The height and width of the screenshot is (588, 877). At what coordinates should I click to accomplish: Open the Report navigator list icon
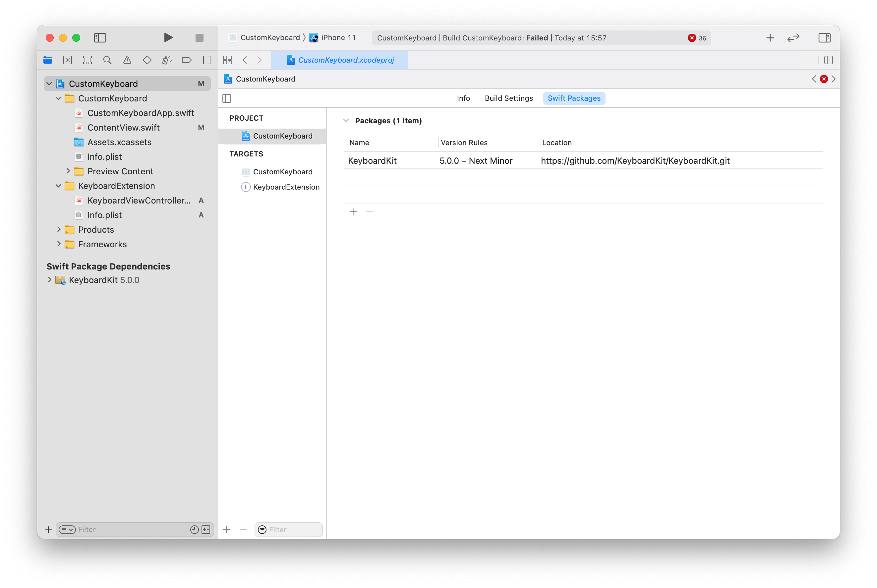tap(206, 60)
